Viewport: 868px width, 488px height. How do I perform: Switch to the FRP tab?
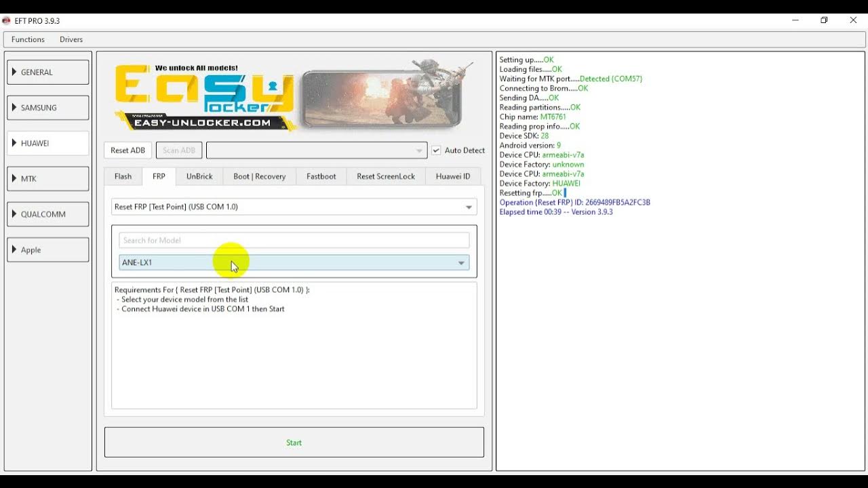(159, 176)
